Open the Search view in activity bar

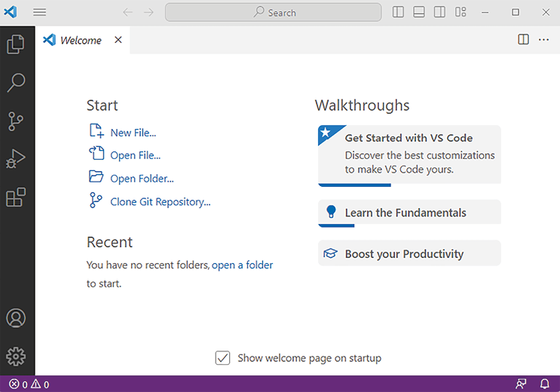(x=16, y=82)
